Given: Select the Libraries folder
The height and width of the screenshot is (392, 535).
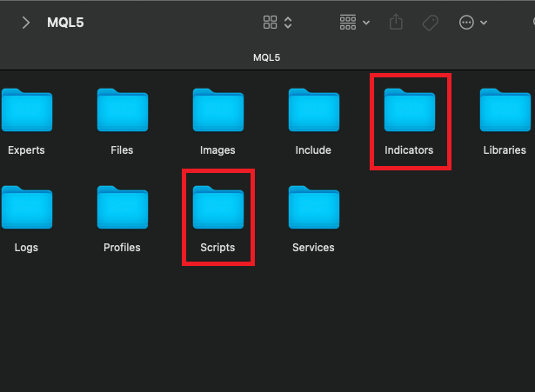Looking at the screenshot, I should (505, 110).
